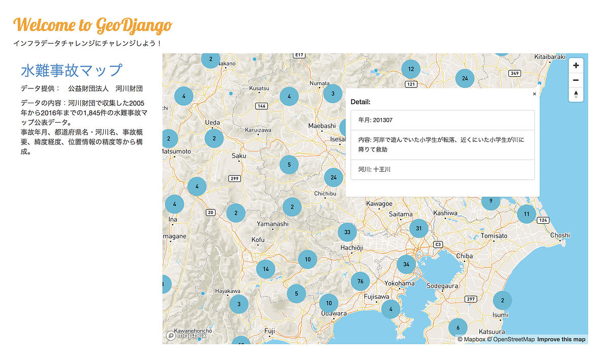
Task: Select cluster marker 34 over Tokyo Bay
Action: 406,264
